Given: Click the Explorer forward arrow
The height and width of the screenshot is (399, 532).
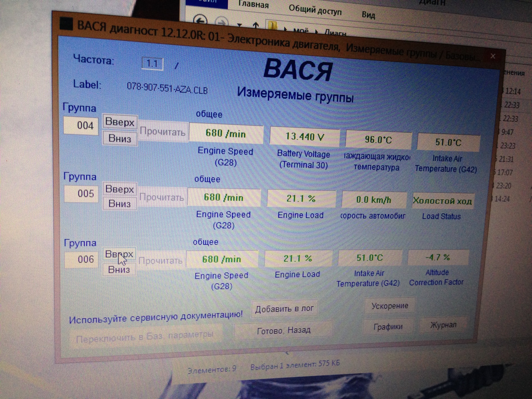Looking at the screenshot, I should pos(222,22).
